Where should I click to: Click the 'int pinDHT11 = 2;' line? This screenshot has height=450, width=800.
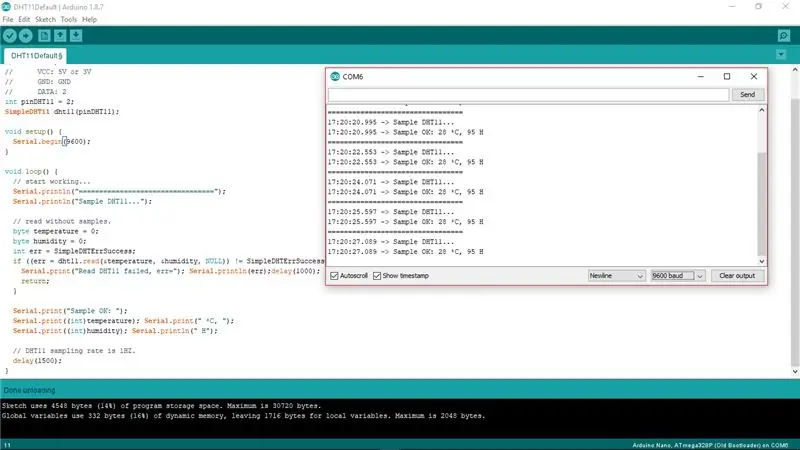(39, 102)
